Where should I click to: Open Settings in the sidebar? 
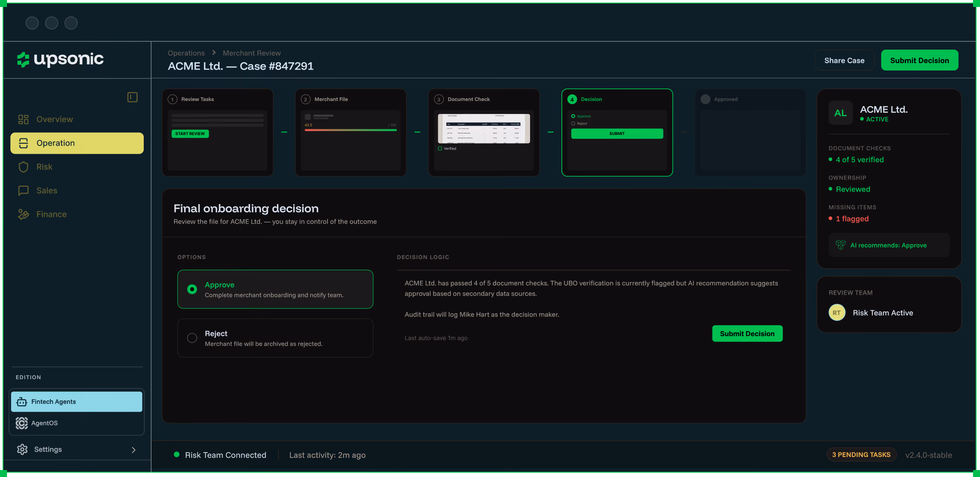point(77,449)
